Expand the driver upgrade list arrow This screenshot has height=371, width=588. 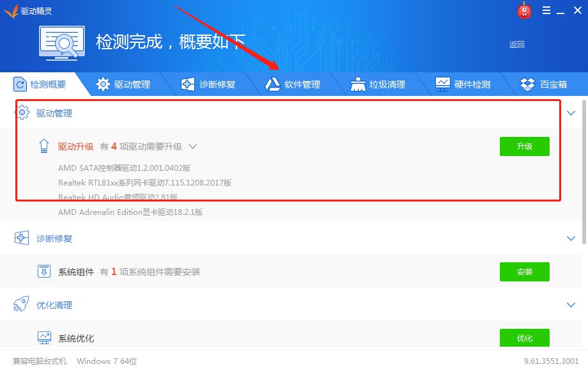[193, 146]
